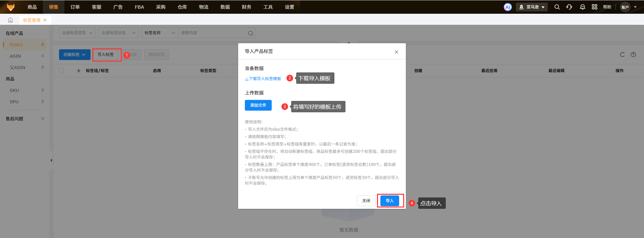Click the AI assistant icon
The height and width of the screenshot is (238, 644).
coord(507,7)
